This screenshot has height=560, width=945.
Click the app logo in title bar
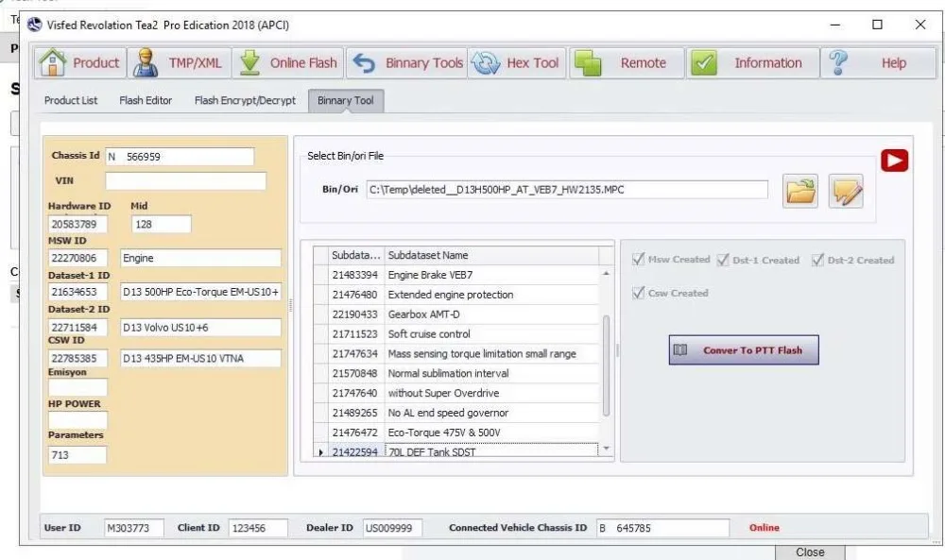pos(35,25)
